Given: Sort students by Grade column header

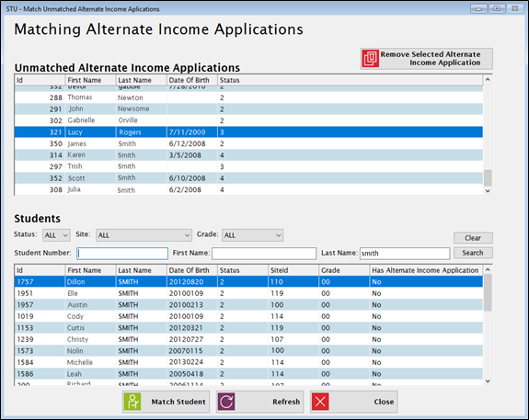Looking at the screenshot, I should click(x=344, y=270).
